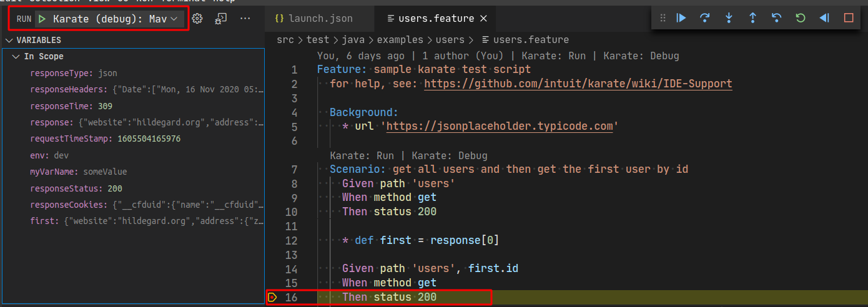Close the users.feature tab
Image resolution: width=868 pixels, height=307 pixels.
tap(483, 19)
